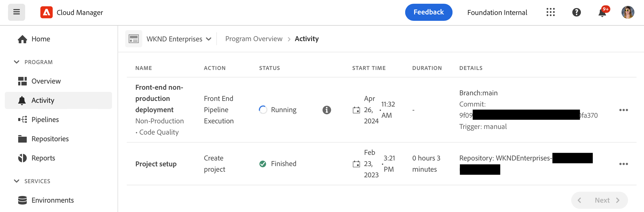Open the Foundation Internal organization selector
The width and height of the screenshot is (644, 212).
tap(497, 13)
